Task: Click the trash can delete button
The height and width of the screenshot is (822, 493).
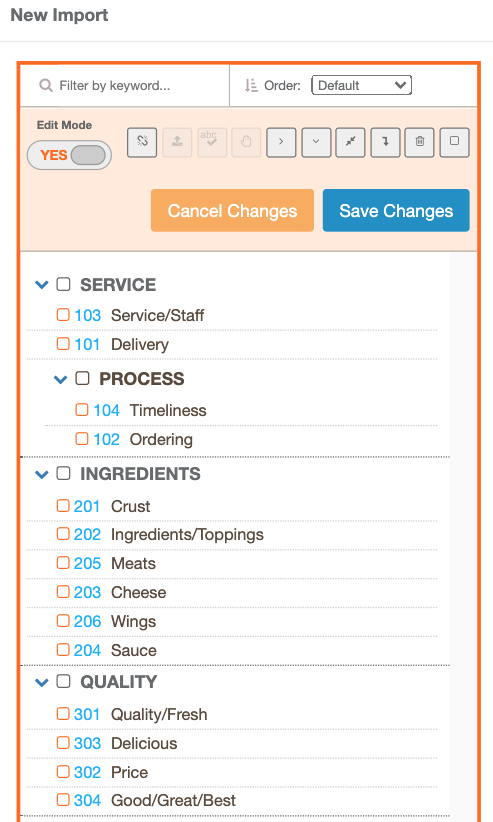Action: (x=420, y=142)
